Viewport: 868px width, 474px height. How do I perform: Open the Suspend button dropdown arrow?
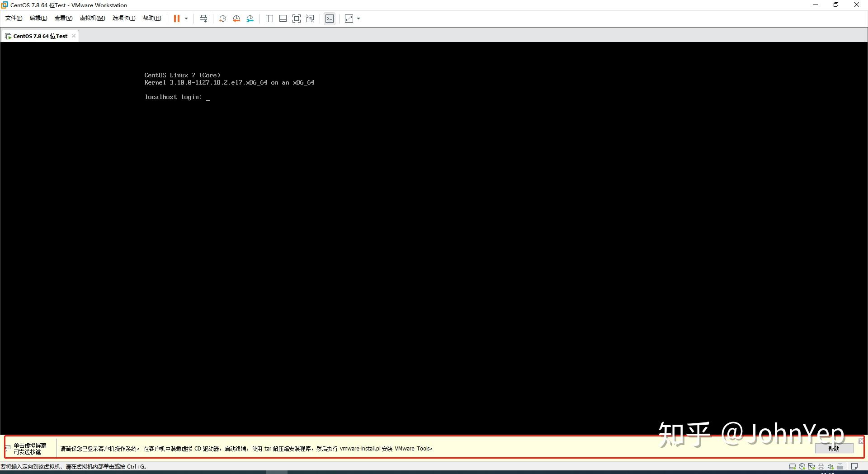click(186, 19)
